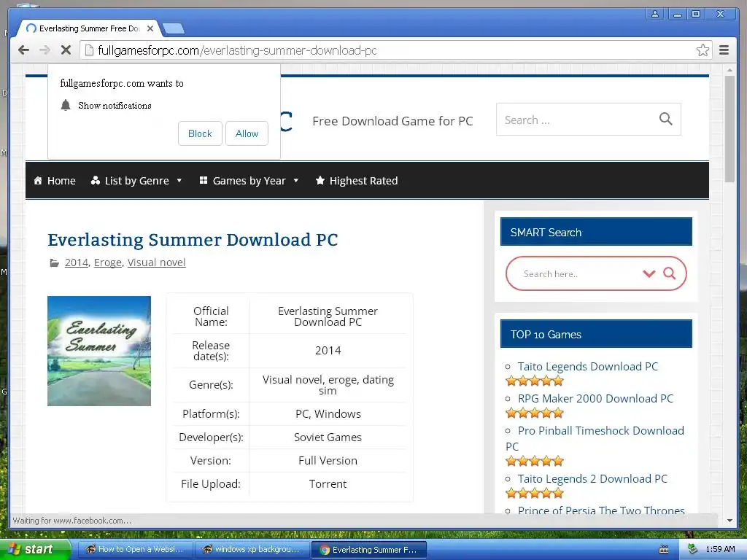Open the Windows Start button
747x560 pixels.
click(x=35, y=549)
